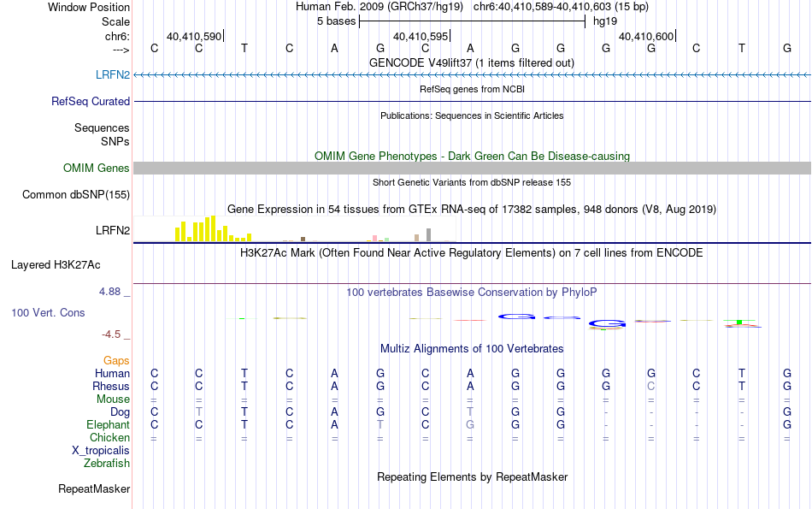Click the Zebrafish alignment row label

(x=107, y=464)
